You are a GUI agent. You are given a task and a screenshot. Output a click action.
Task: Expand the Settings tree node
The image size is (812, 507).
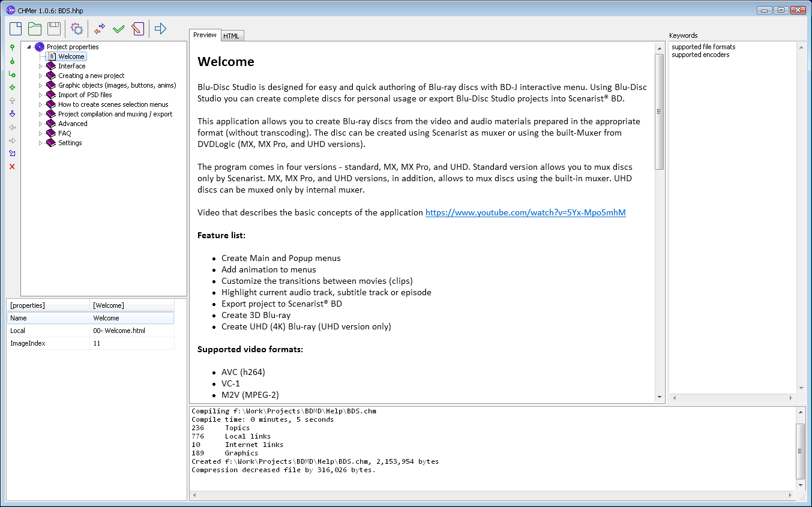point(41,143)
